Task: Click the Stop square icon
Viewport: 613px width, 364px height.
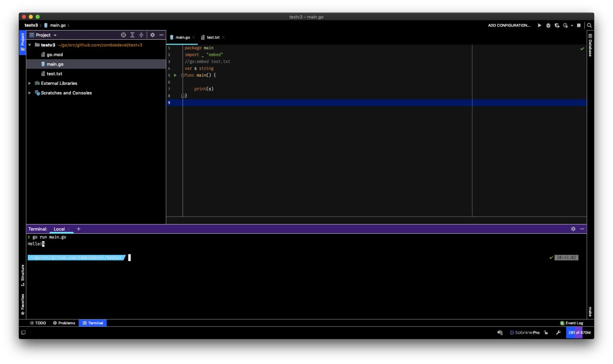Action: tap(579, 25)
